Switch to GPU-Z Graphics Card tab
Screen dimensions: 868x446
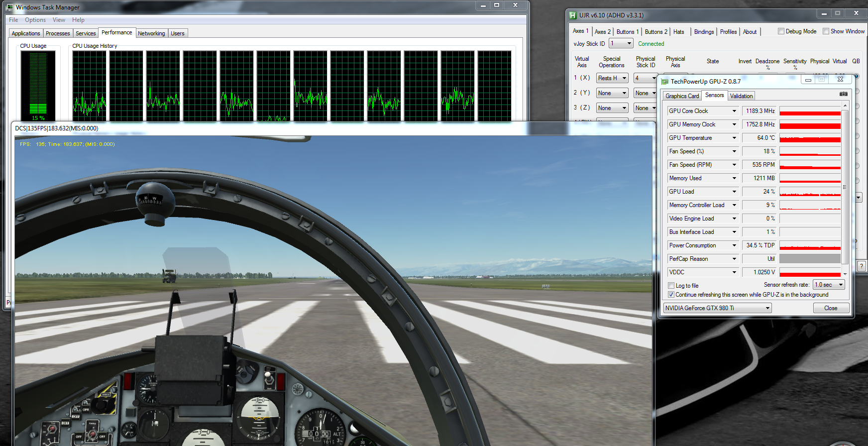pos(682,96)
